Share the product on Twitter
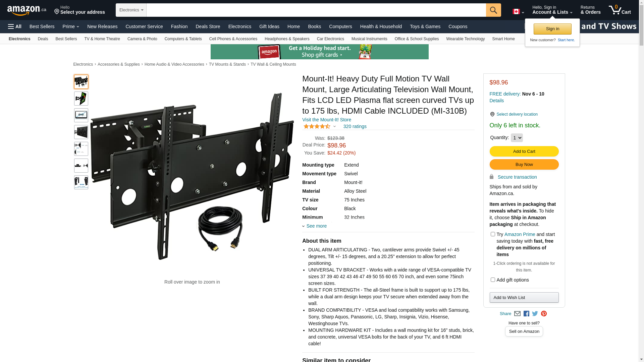Screen dimensions: 644x362 pos(535,314)
